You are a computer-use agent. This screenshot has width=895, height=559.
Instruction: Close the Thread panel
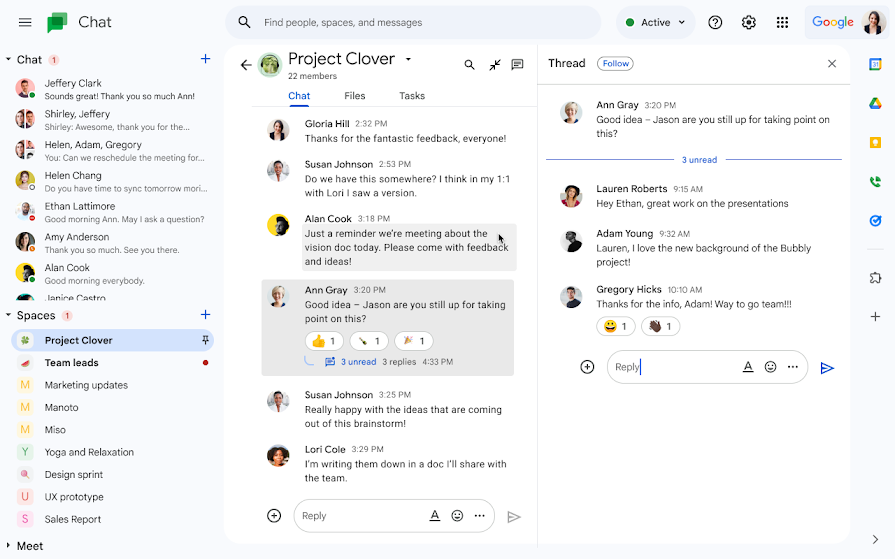point(832,63)
